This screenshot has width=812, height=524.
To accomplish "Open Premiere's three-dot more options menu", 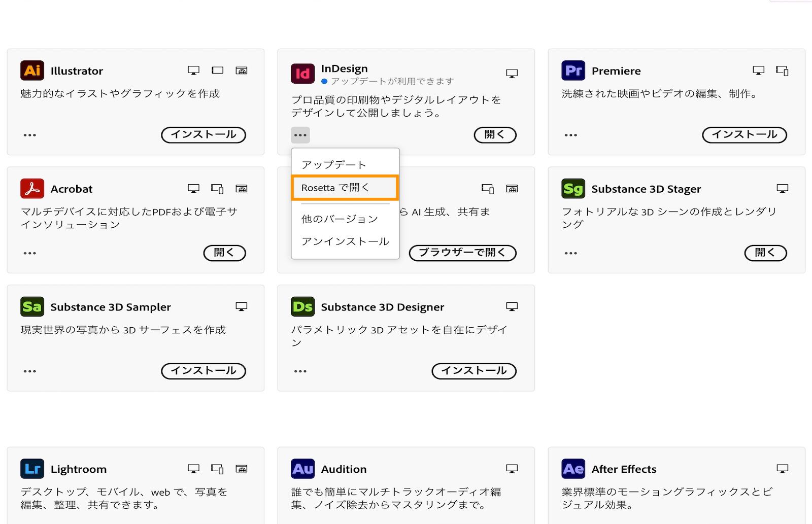I will point(571,135).
